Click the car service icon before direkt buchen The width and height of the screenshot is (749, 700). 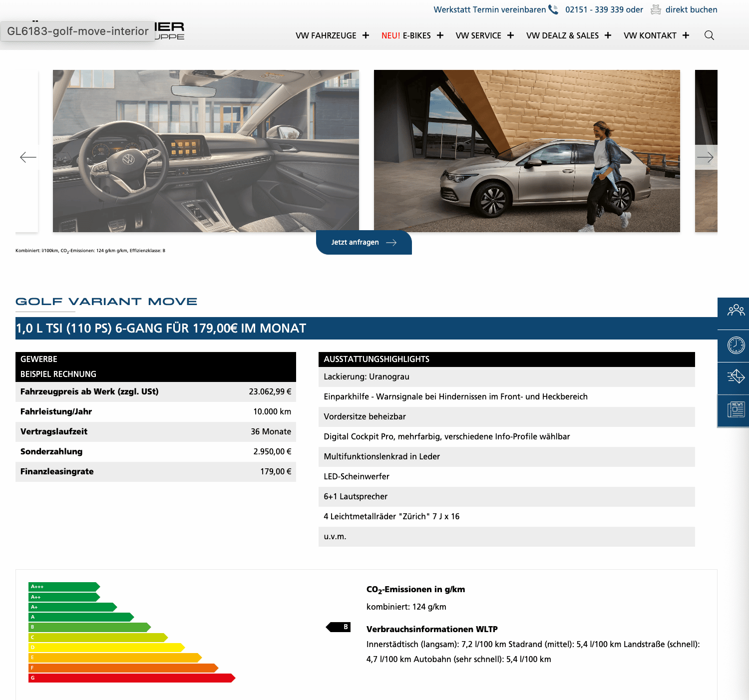[656, 9]
